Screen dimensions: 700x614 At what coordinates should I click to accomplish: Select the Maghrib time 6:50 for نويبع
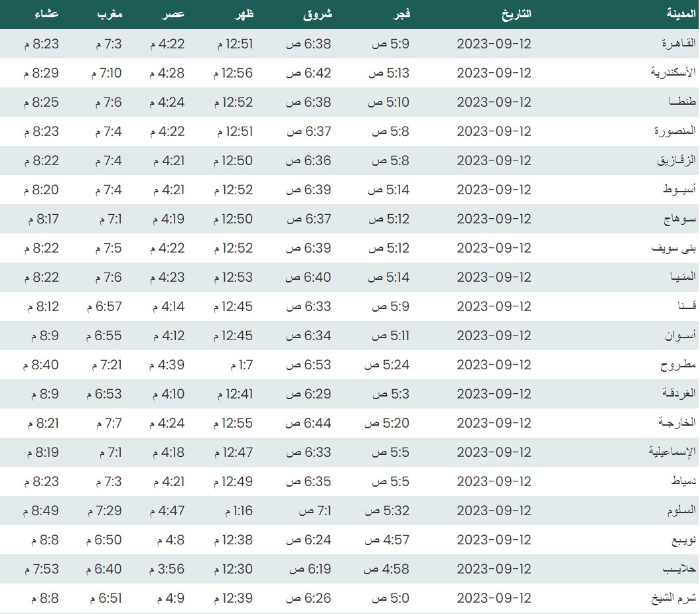pos(104,540)
